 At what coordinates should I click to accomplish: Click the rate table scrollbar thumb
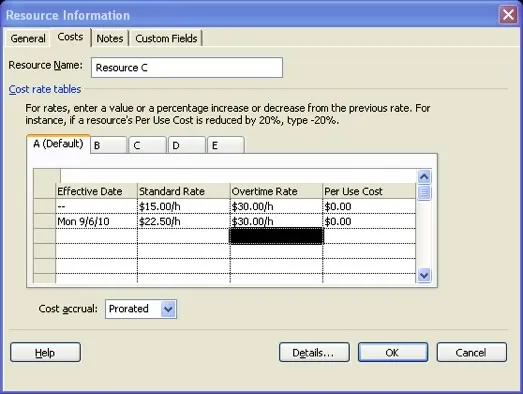coord(424,192)
